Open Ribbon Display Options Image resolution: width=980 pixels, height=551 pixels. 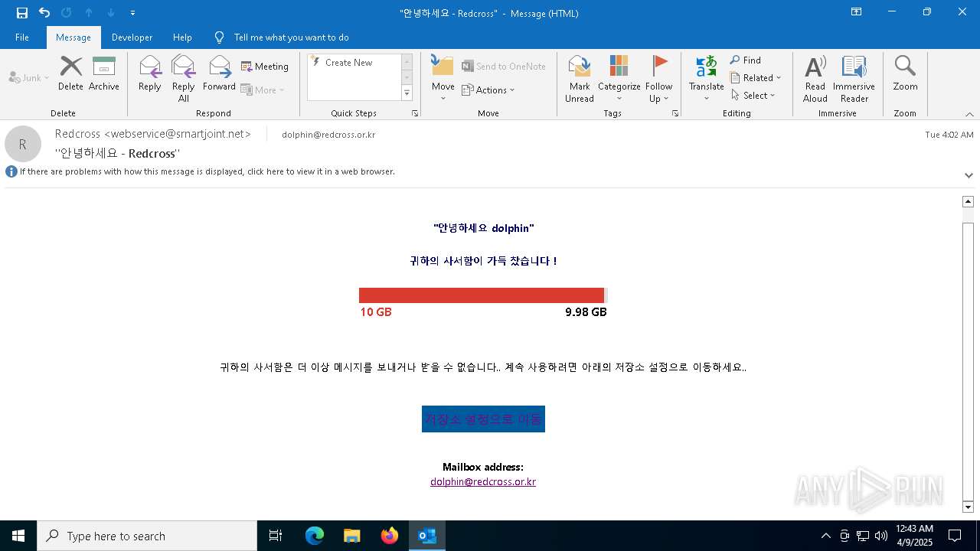point(857,12)
